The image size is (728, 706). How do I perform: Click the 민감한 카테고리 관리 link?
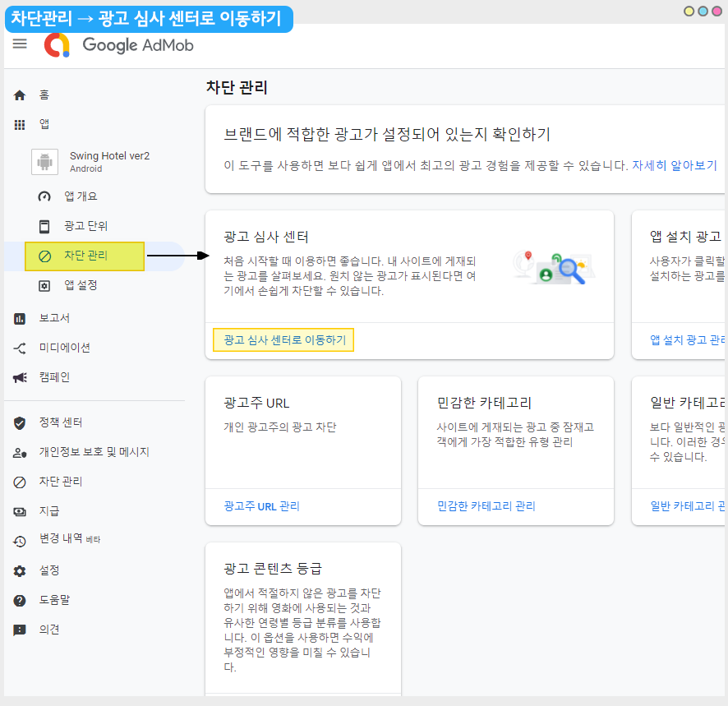tap(486, 506)
